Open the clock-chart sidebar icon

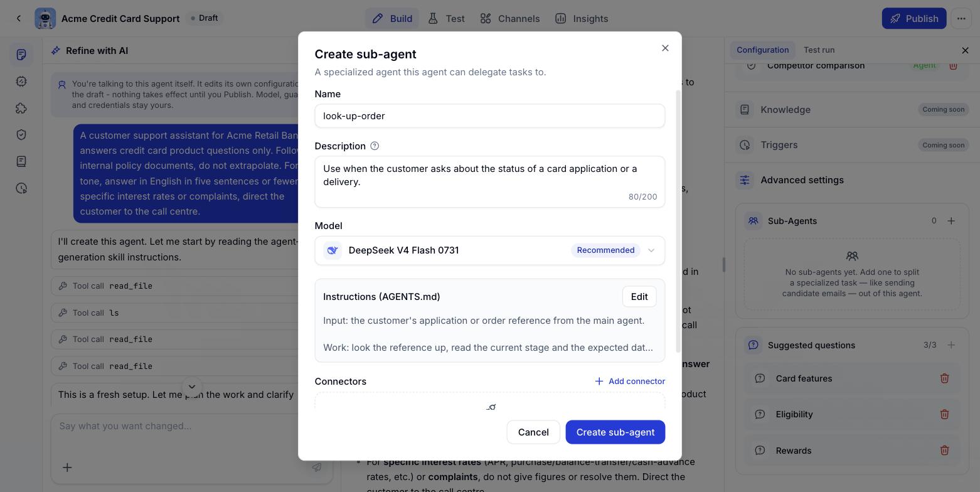tap(21, 188)
